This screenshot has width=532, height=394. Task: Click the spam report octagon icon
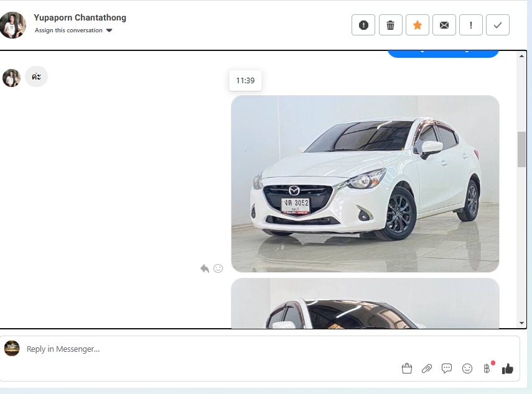click(x=363, y=25)
